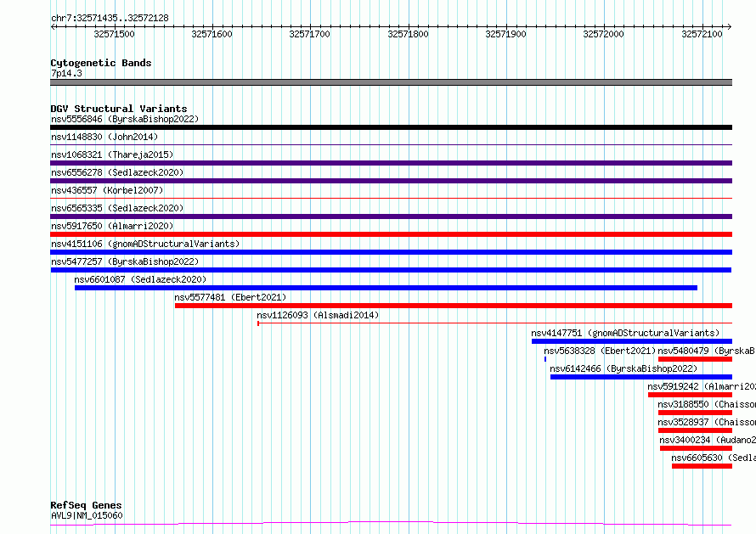Open nsv5477257 (ByrskaBishop2022) label

click(125, 261)
